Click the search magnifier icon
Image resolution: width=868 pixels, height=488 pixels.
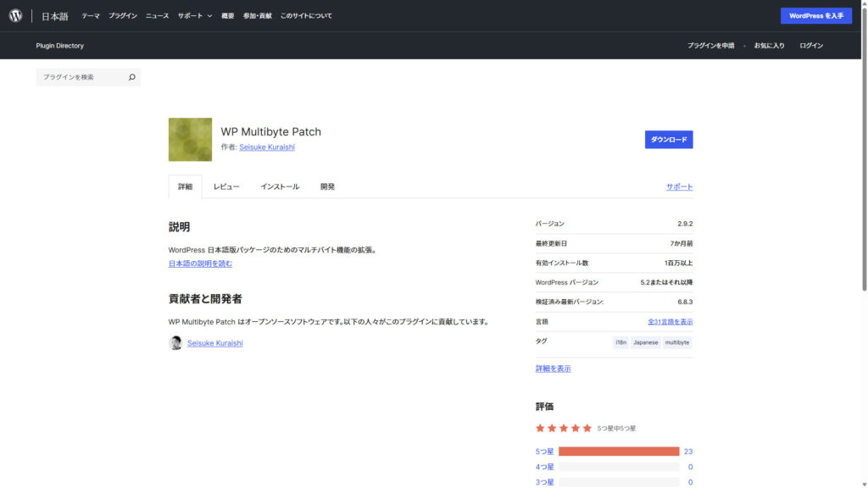click(131, 77)
